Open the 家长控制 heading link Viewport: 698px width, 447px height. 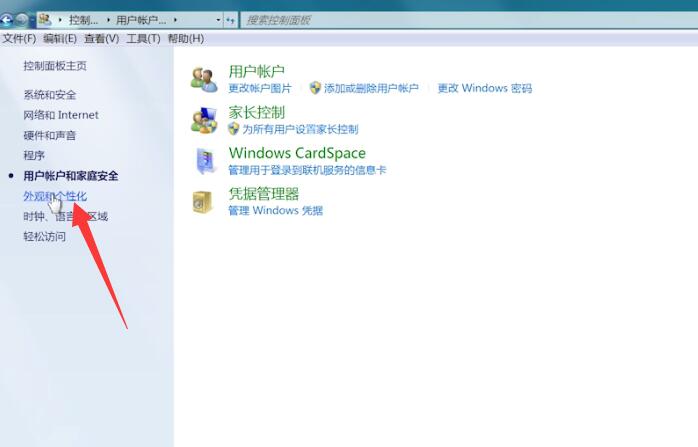click(x=256, y=112)
